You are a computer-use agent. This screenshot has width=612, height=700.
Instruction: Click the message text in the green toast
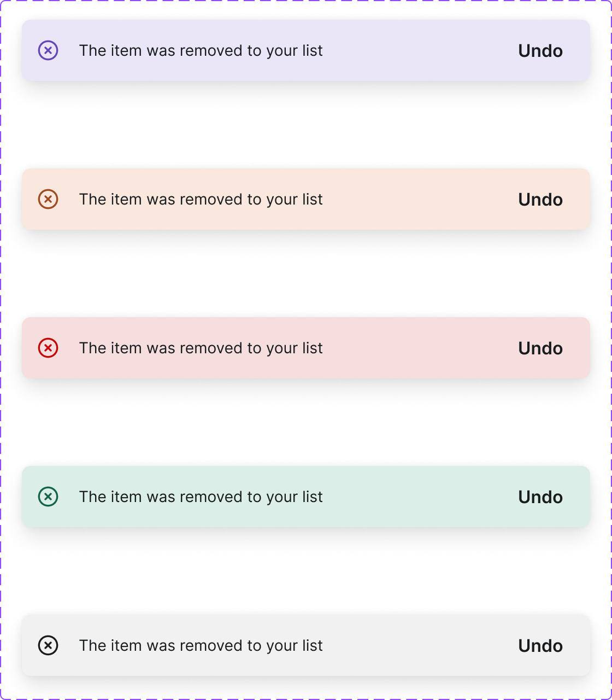click(201, 497)
